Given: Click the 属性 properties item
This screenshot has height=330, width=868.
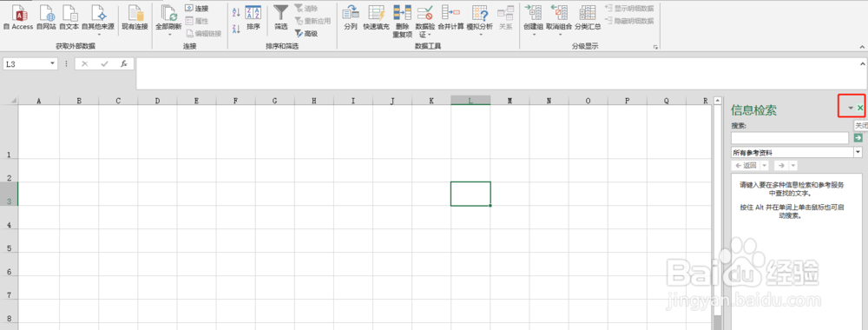Looking at the screenshot, I should pyautogui.click(x=196, y=21).
